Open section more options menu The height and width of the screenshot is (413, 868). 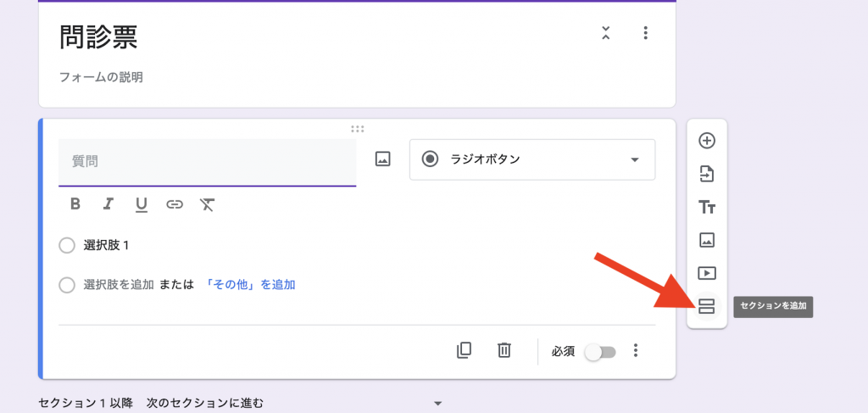coord(646,33)
